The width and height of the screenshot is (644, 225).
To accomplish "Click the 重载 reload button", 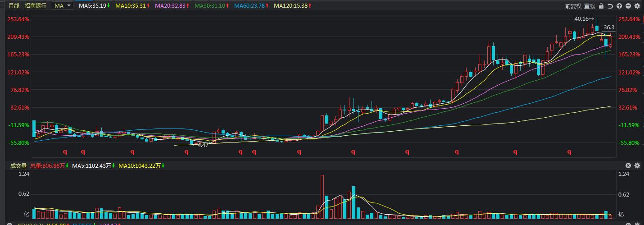I will click(x=590, y=6).
